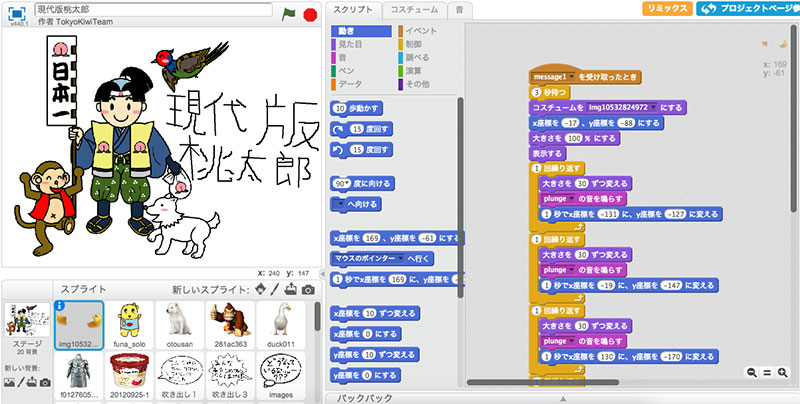Create new sprite from camera icon
Viewport: 800px width, 404px height.
click(x=308, y=290)
